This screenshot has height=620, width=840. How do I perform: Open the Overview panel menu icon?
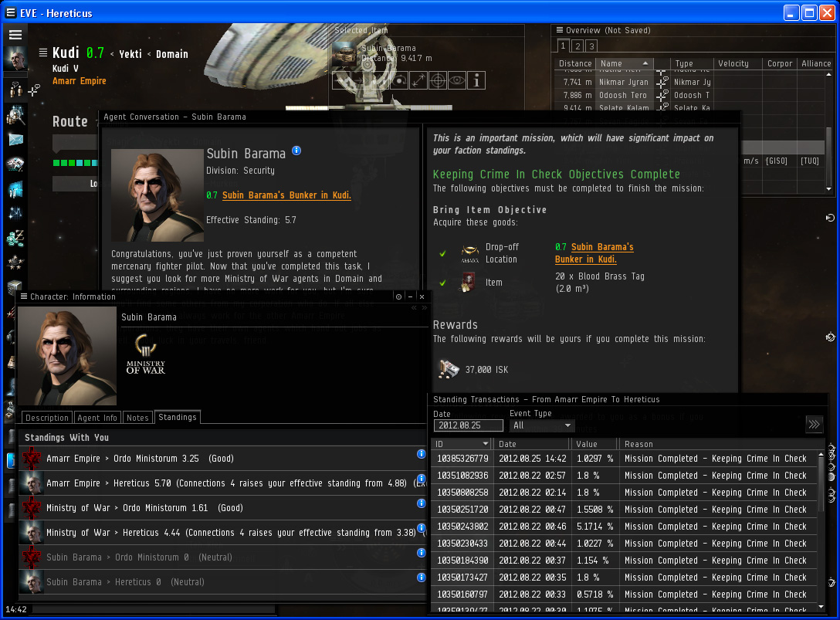point(560,31)
